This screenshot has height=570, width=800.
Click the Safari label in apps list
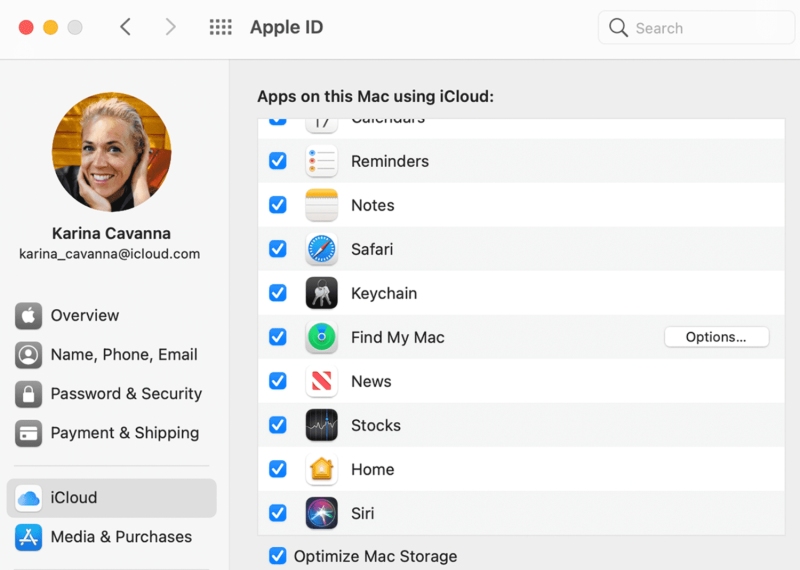pyautogui.click(x=372, y=250)
